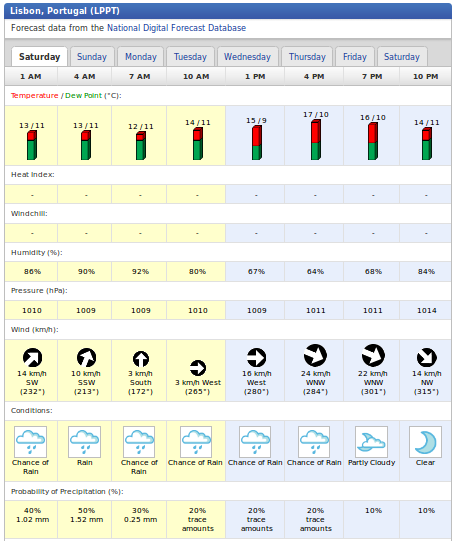
Task: Select the Wednesday forecast tab
Action: [x=247, y=57]
